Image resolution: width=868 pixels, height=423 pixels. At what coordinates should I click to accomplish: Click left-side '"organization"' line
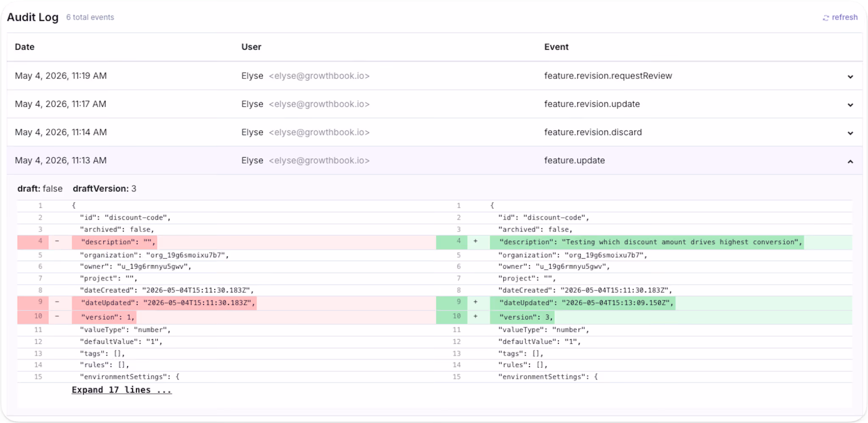[154, 255]
